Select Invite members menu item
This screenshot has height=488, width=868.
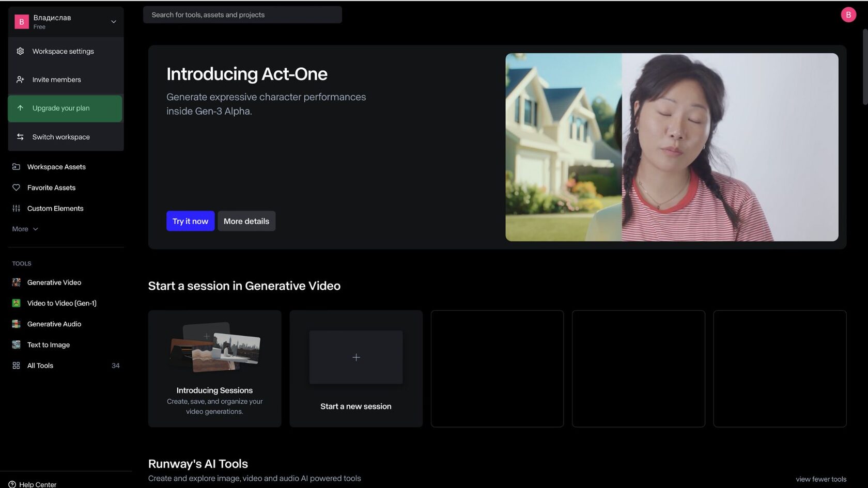pos(66,80)
